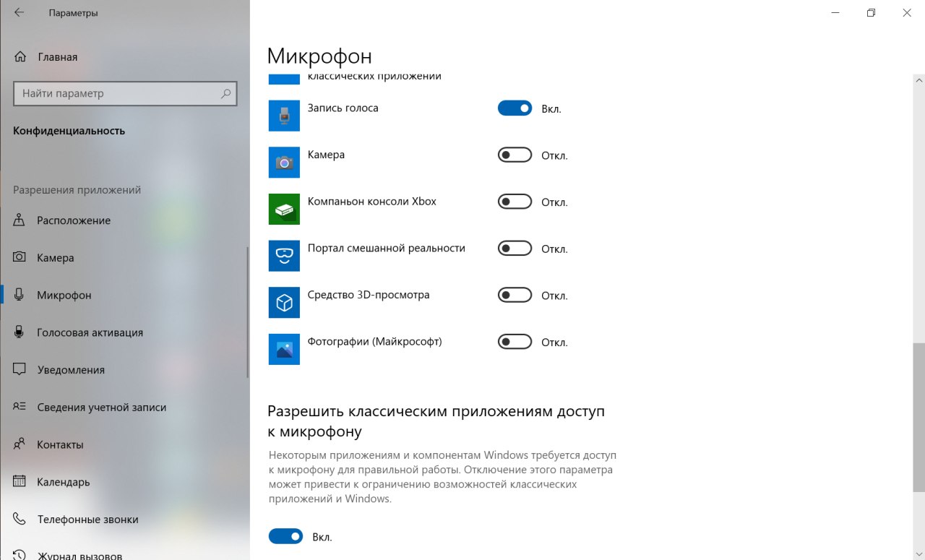Viewport: 925px width, 560px height.
Task: Click the Средство 3D-просмотра app name
Action: point(369,295)
